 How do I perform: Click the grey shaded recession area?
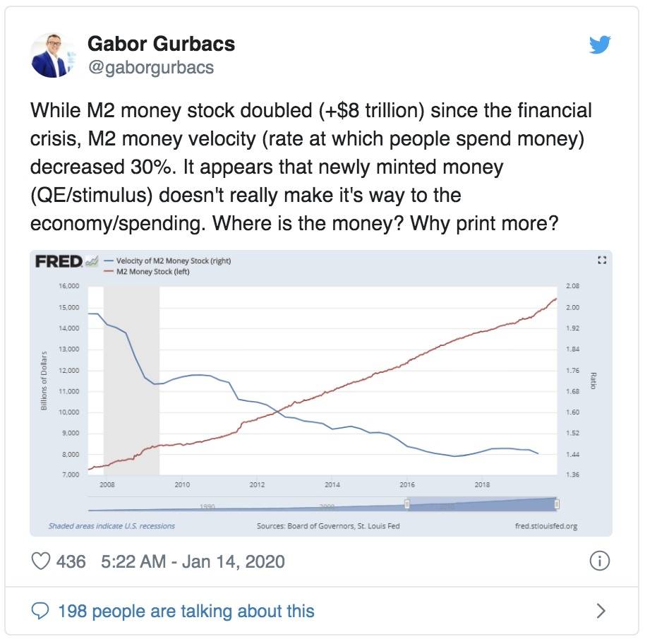(x=132, y=381)
